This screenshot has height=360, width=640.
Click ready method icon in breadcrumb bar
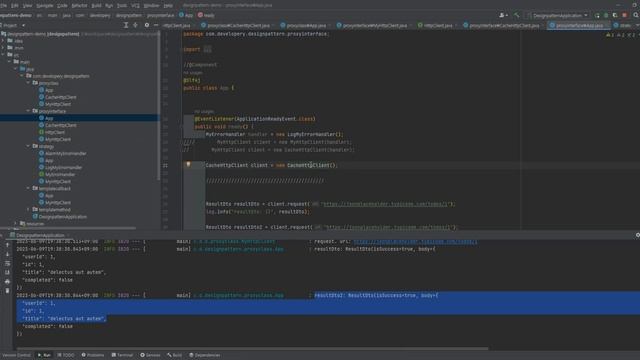[x=200, y=15]
